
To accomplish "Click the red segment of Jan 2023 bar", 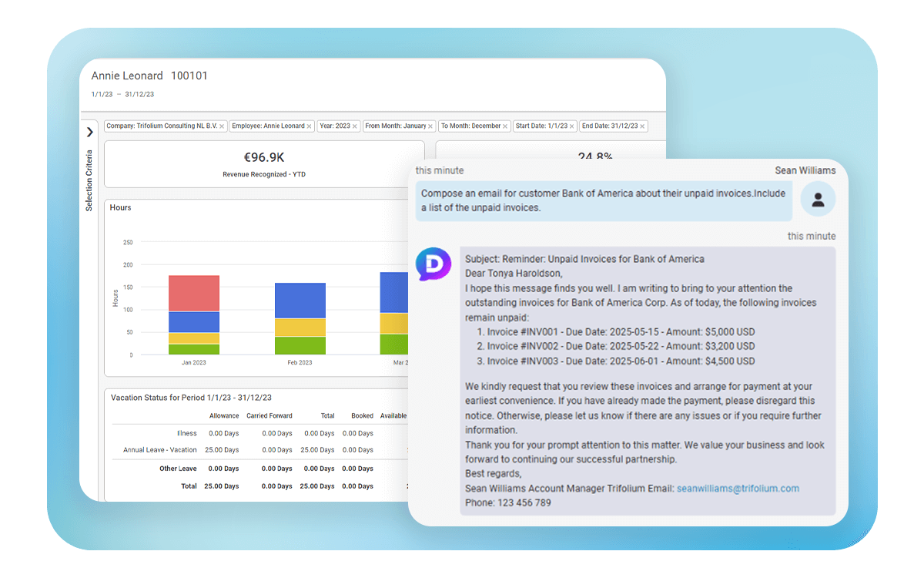I will tap(194, 293).
